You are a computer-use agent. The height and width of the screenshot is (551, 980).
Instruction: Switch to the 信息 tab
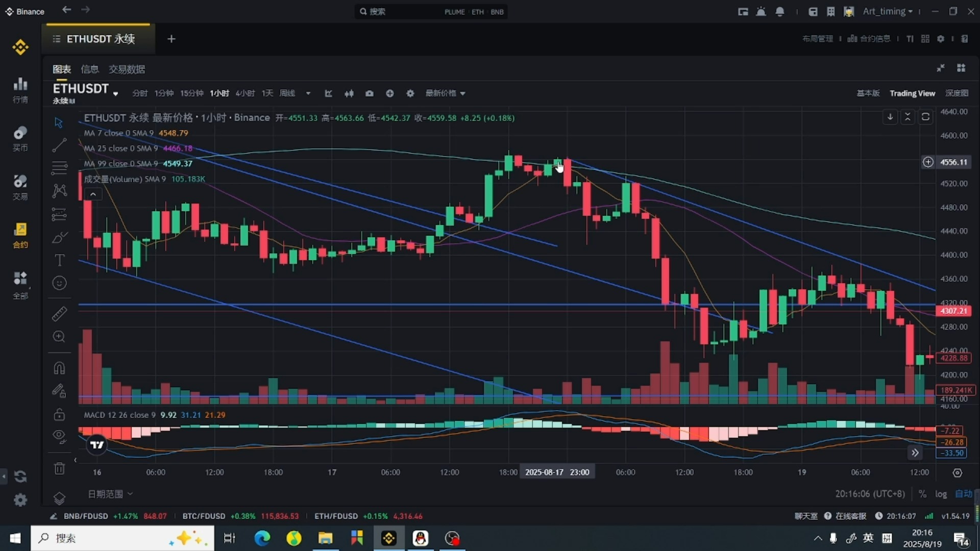pos(90,69)
